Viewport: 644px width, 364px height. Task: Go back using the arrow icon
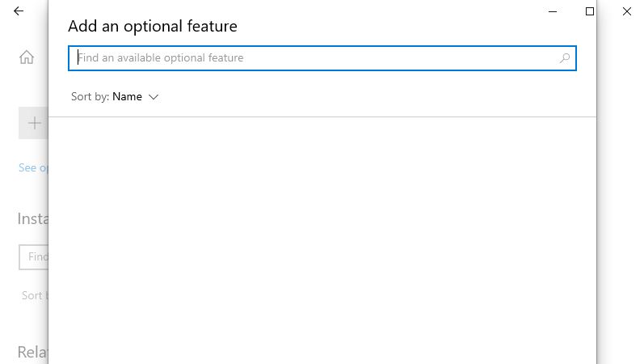(19, 11)
